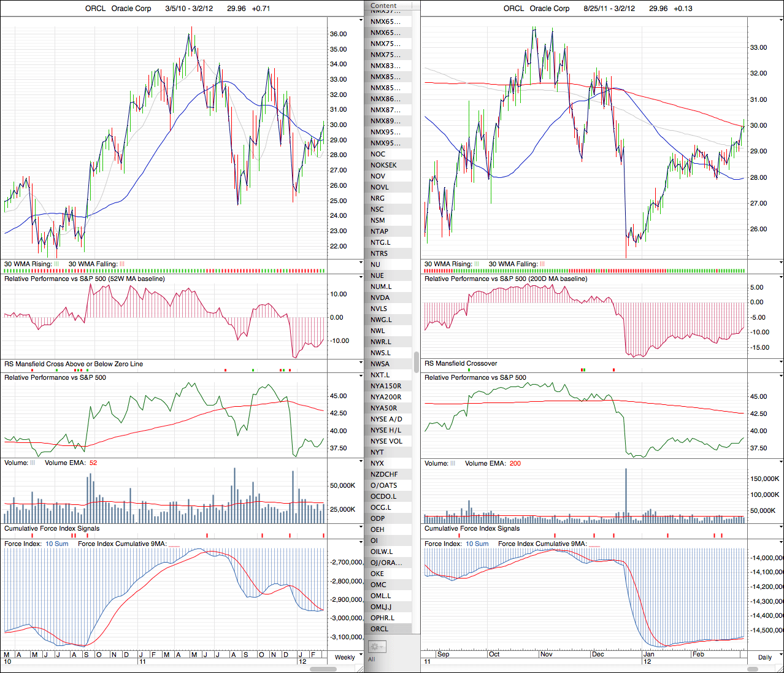Click the weekly chart ORCL Oracle Corp title
784x673 pixels.
(118, 9)
